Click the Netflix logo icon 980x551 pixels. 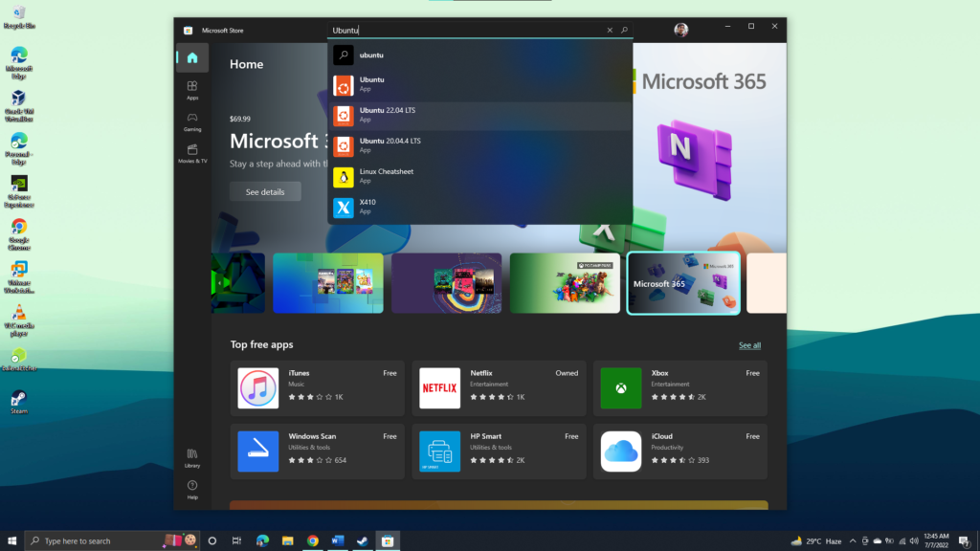(x=439, y=388)
